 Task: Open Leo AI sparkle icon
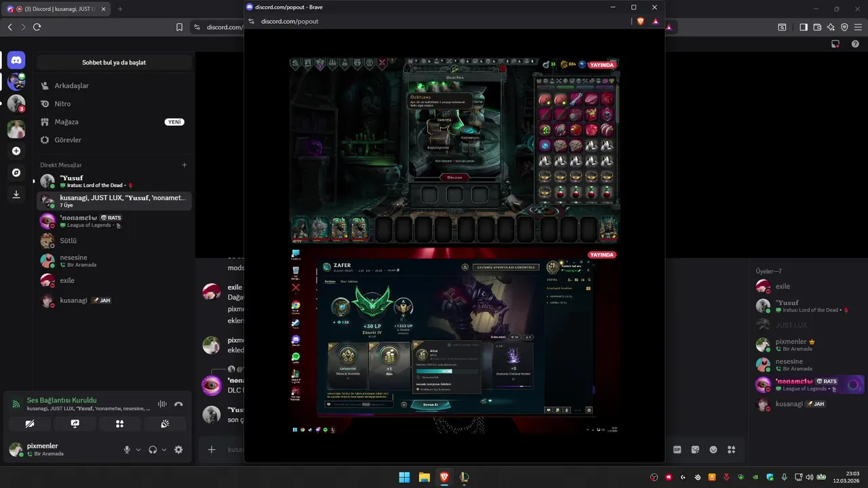point(831,27)
